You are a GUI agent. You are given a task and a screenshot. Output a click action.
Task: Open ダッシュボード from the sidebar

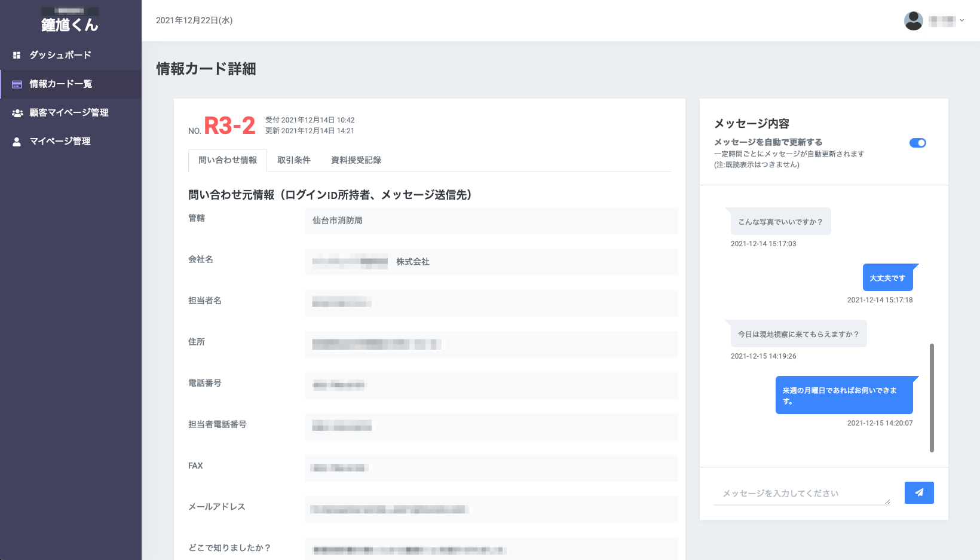[x=60, y=55]
